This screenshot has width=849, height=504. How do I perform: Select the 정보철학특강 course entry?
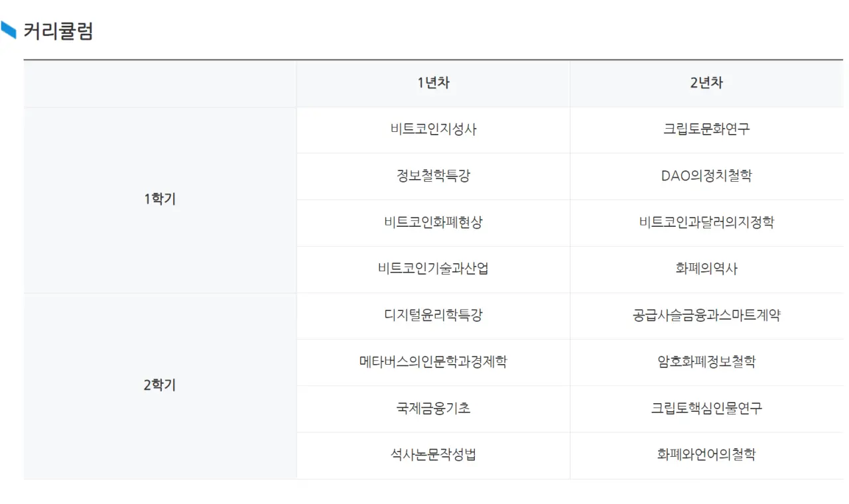point(433,176)
